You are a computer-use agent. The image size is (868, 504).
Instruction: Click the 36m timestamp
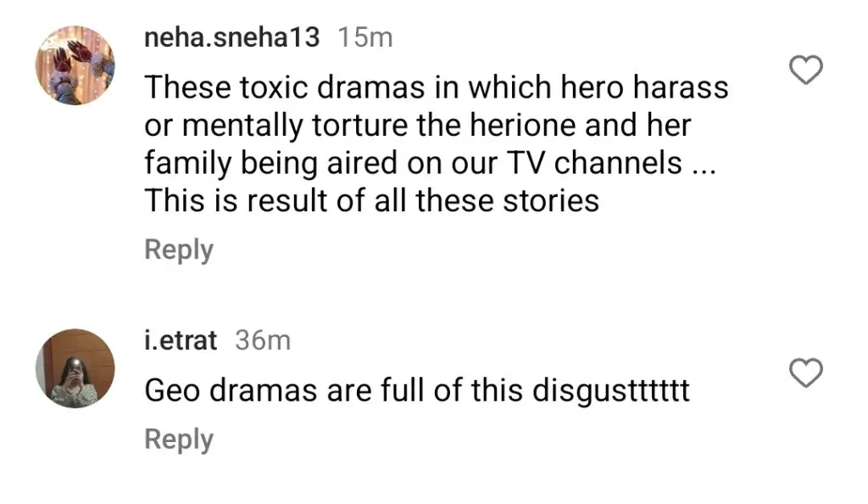coord(263,340)
